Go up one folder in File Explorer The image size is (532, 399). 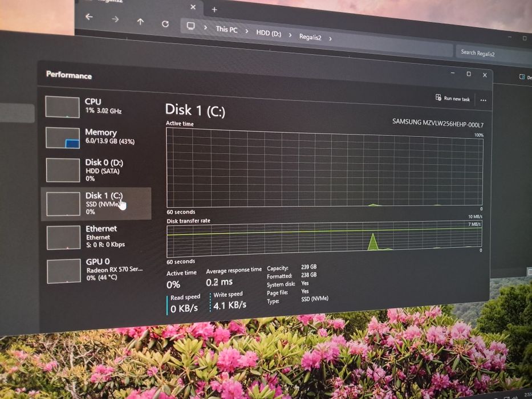pos(140,22)
